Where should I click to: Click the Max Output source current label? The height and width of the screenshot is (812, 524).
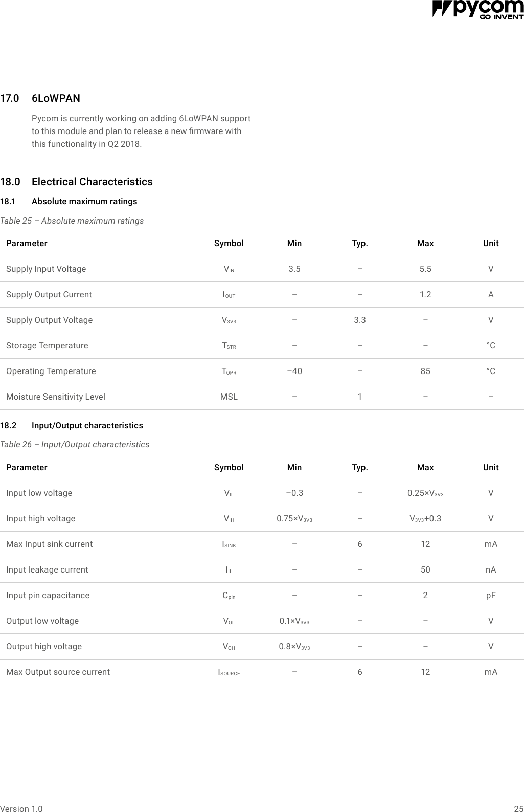[x=58, y=672]
